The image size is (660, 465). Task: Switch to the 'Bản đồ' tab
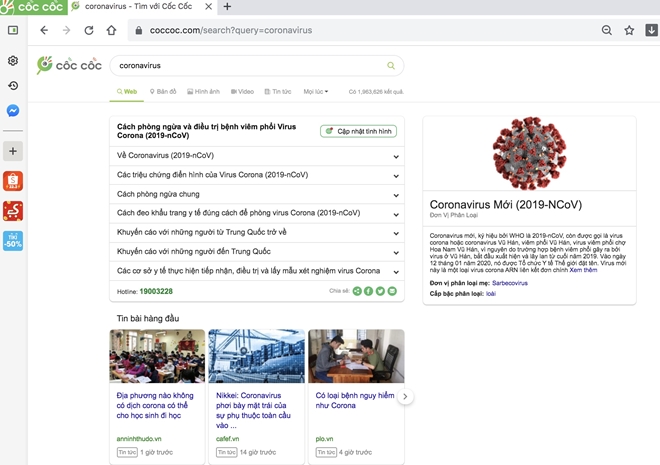click(x=163, y=91)
